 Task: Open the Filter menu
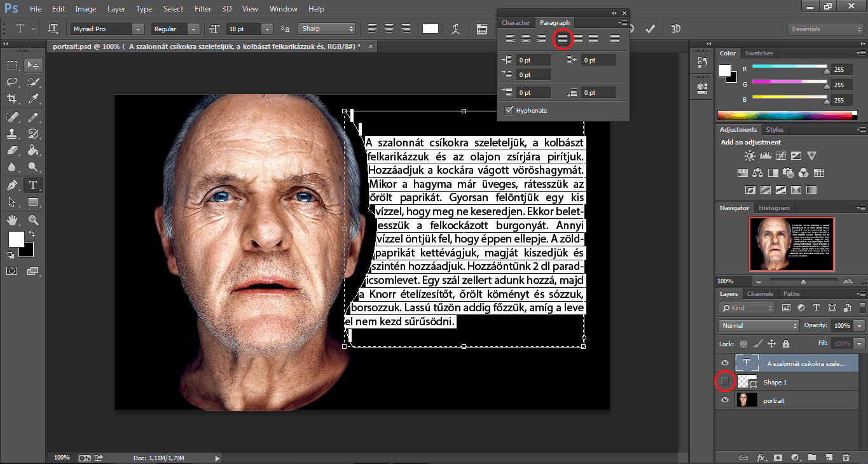click(x=203, y=9)
